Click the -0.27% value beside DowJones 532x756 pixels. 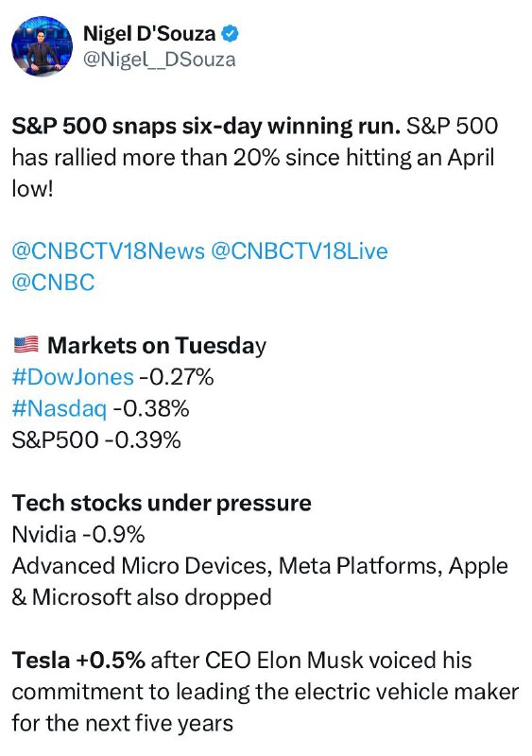(177, 377)
